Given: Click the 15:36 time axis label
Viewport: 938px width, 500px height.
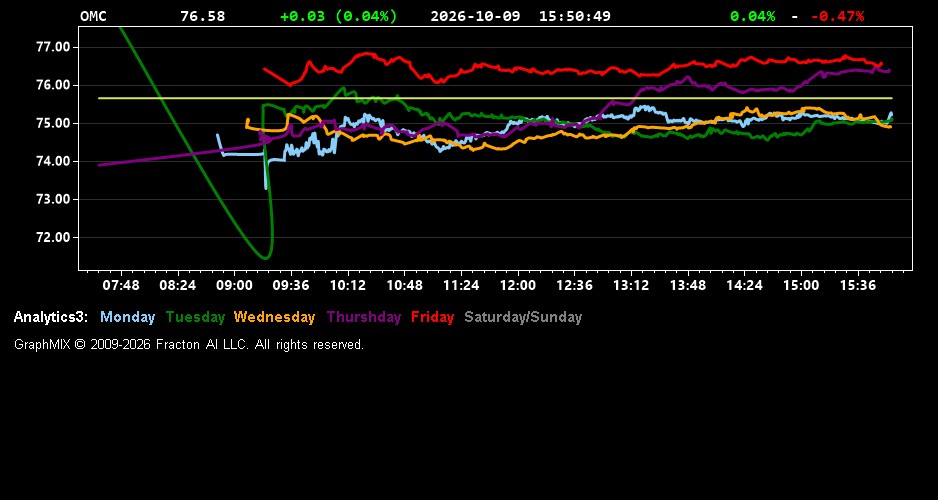Looking at the screenshot, I should 858,285.
